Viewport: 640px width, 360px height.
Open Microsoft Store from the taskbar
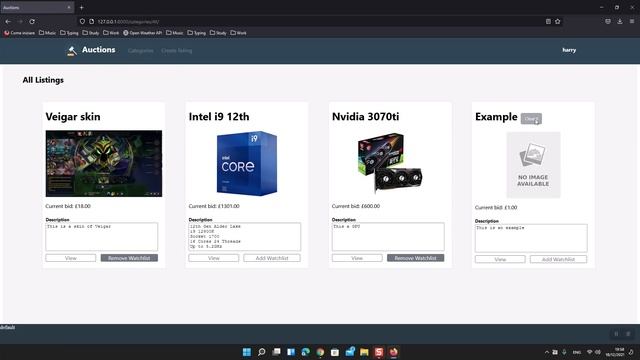335,352
